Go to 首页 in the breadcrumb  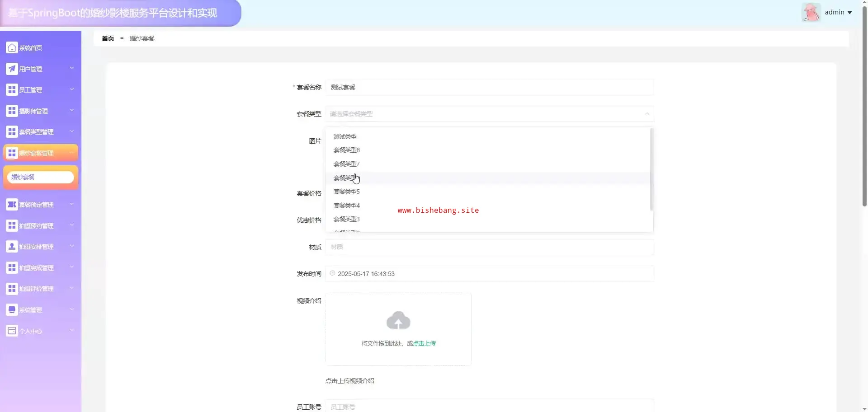click(108, 38)
